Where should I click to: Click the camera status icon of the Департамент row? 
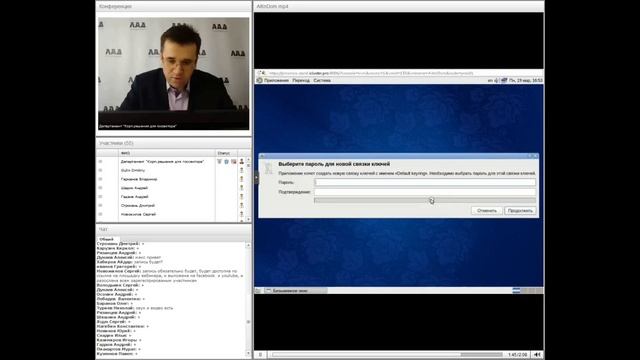234,162
